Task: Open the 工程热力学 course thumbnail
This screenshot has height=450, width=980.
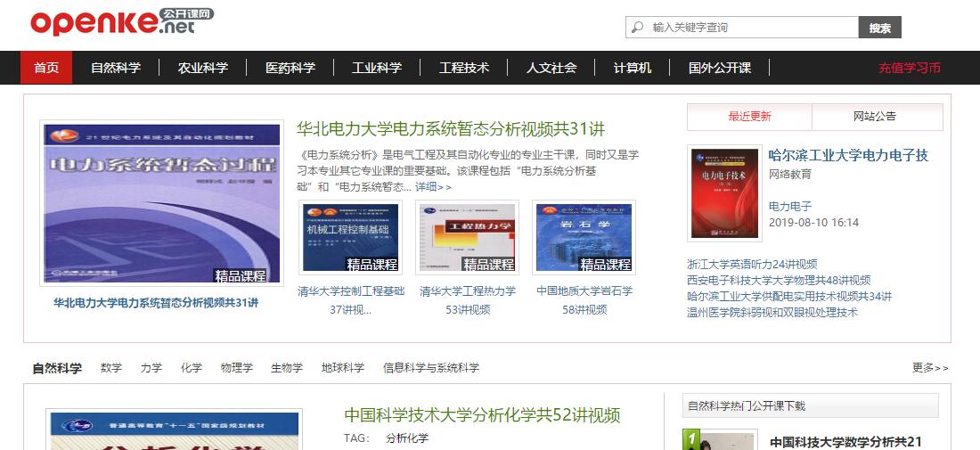Action: (468, 238)
